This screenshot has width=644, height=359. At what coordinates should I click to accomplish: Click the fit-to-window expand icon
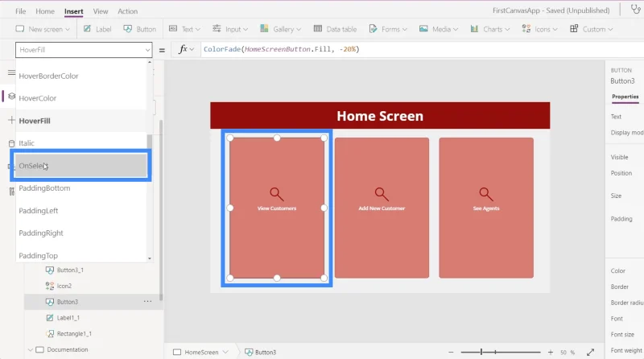(591, 352)
